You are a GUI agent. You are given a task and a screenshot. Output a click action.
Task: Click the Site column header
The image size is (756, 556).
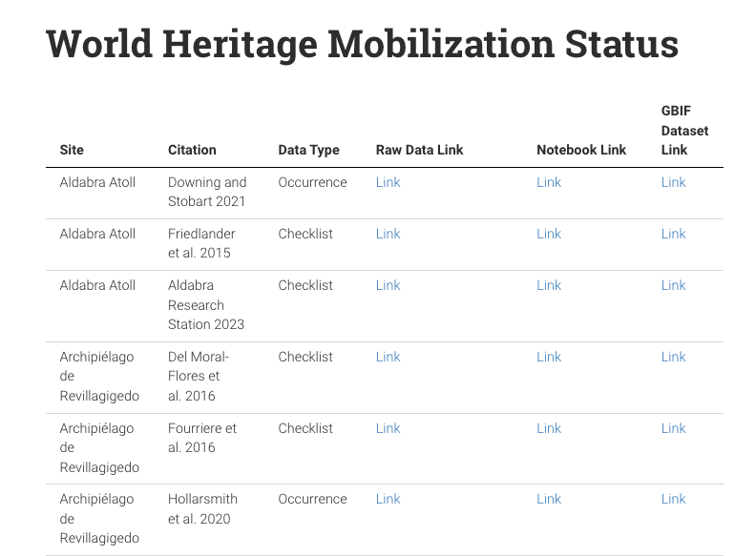click(72, 150)
